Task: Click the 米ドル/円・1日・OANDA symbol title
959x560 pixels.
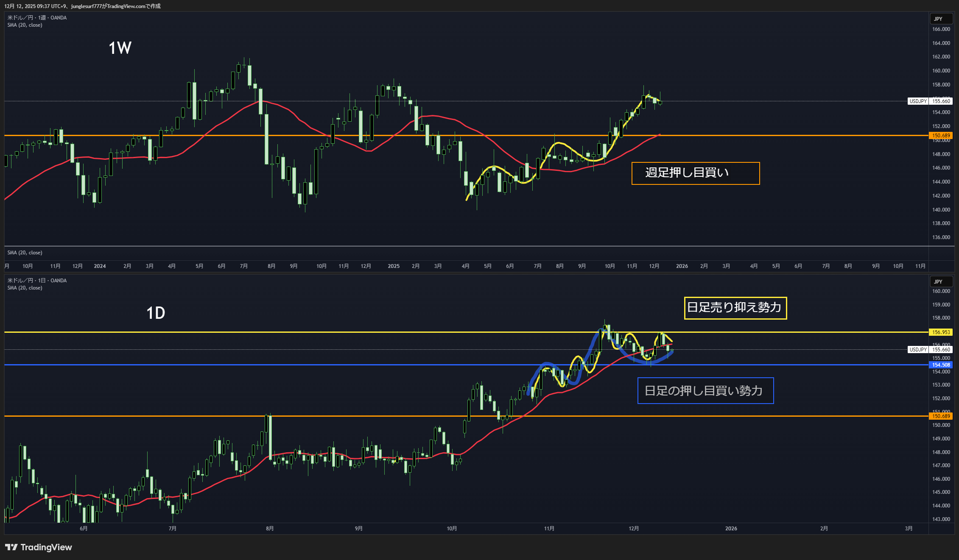Action: [37, 281]
